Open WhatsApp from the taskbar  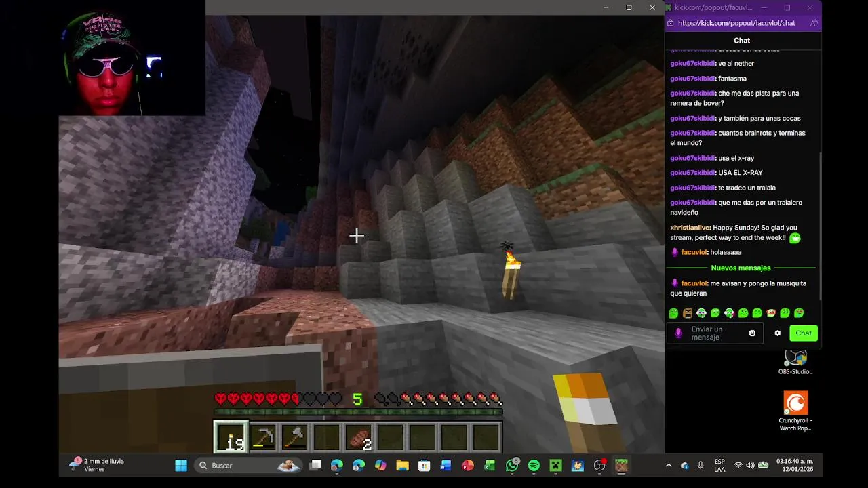point(512,466)
